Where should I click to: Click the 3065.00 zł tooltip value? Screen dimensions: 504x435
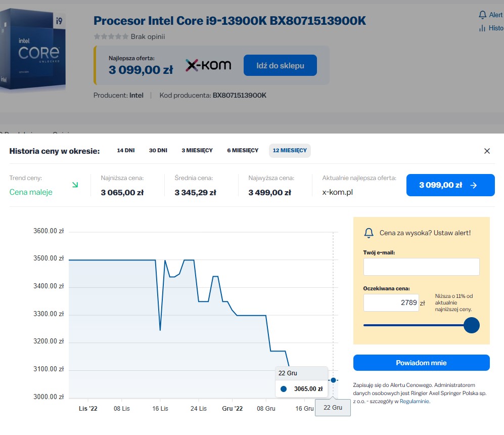308,389
